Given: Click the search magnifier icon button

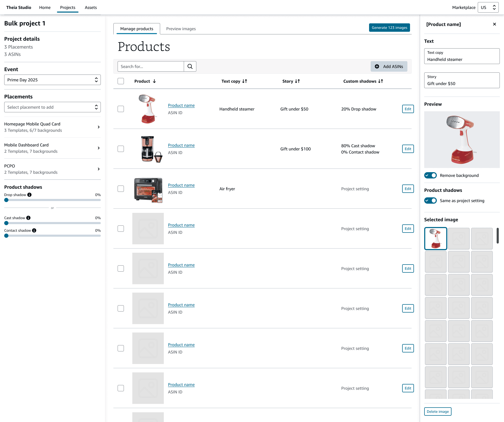Looking at the screenshot, I should click(x=190, y=66).
